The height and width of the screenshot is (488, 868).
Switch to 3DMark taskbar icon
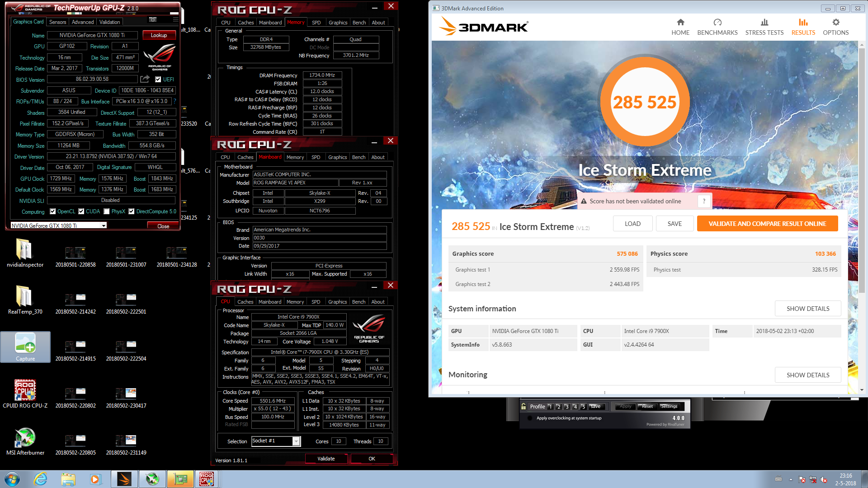click(x=124, y=479)
